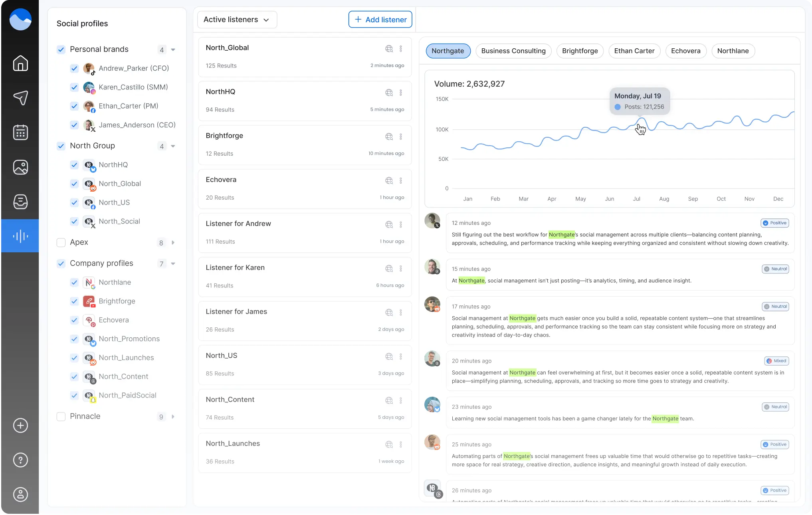
Task: Open the Media library icon
Action: click(x=20, y=167)
